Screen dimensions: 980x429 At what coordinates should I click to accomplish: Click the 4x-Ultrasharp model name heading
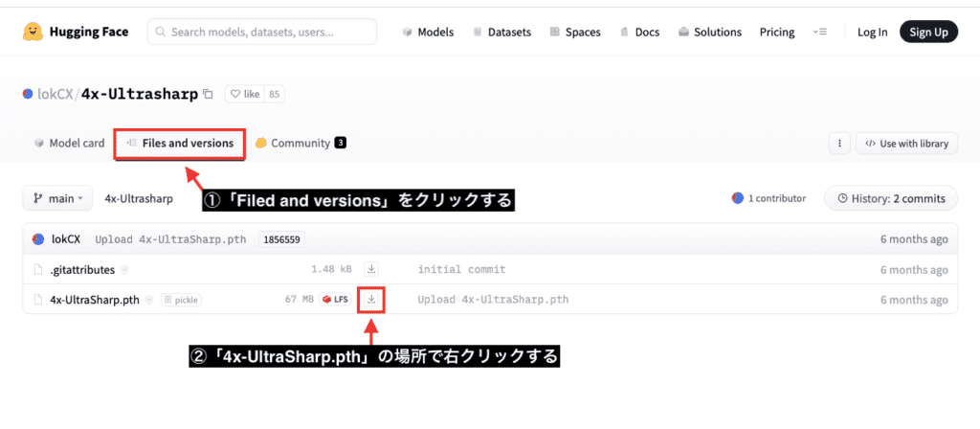[x=140, y=94]
